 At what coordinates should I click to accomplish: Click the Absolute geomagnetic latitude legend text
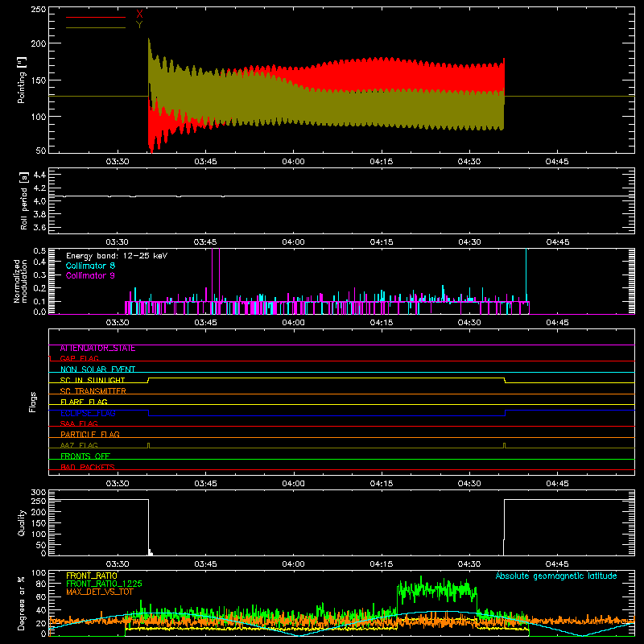point(556,576)
